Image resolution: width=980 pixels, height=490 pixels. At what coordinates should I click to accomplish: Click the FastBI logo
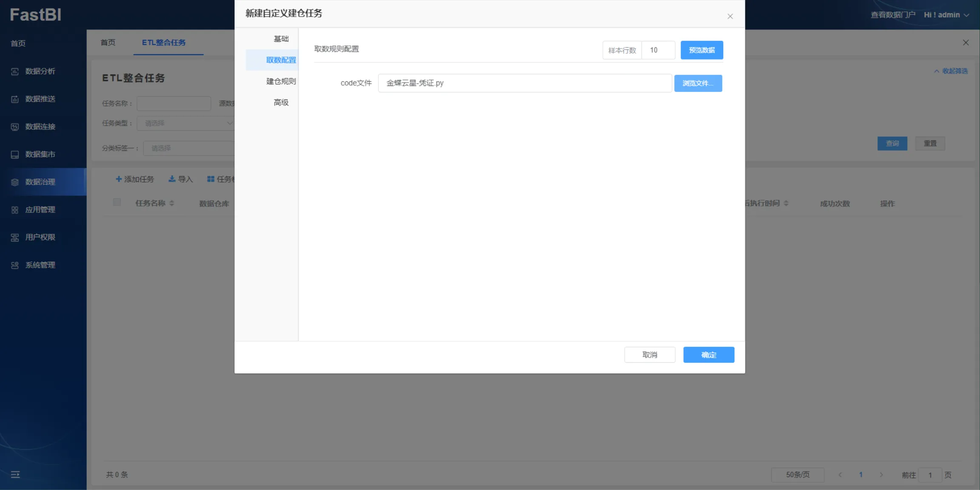36,15
